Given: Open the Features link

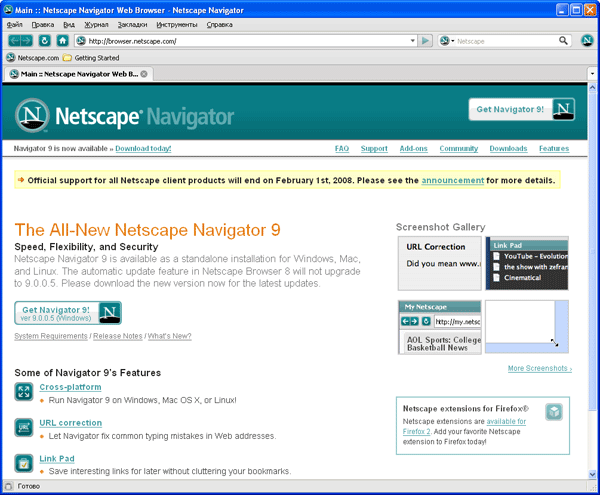Looking at the screenshot, I should pyautogui.click(x=554, y=148).
